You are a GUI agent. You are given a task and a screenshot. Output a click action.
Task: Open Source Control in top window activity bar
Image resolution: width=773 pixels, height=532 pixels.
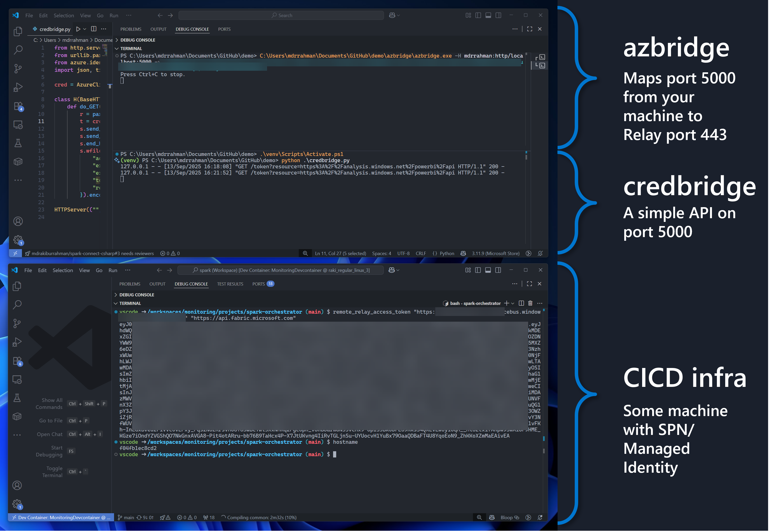coord(18,69)
